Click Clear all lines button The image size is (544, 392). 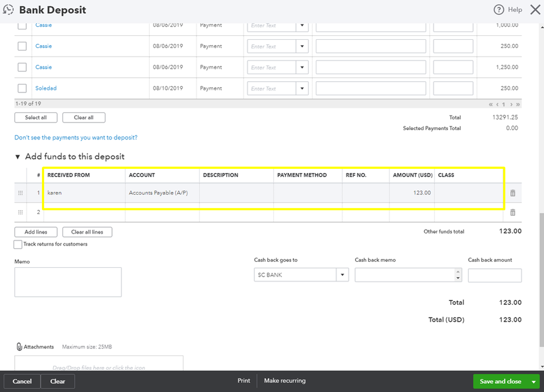point(87,232)
